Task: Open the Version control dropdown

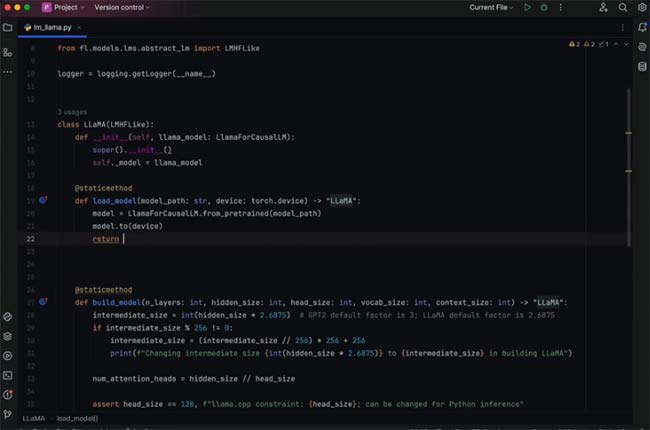Action: coord(122,8)
